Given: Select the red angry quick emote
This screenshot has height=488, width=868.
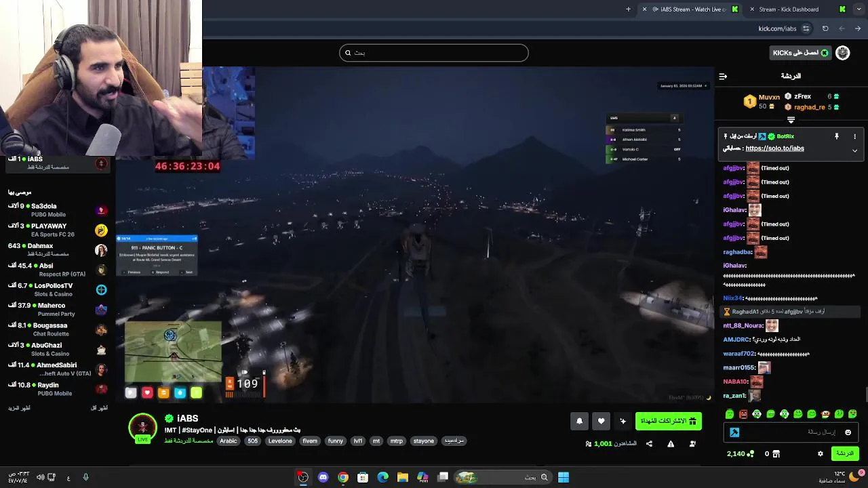Looking at the screenshot, I should [x=743, y=414].
